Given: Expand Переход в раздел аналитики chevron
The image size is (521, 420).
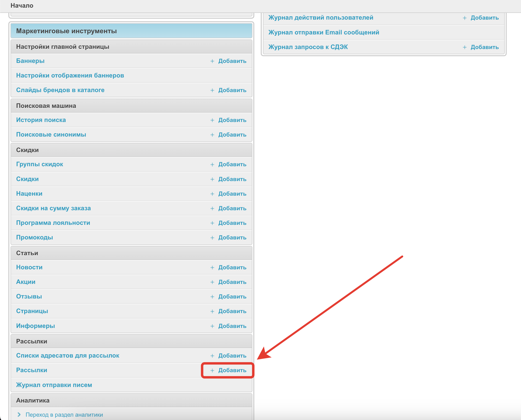Looking at the screenshot, I should coord(19,415).
